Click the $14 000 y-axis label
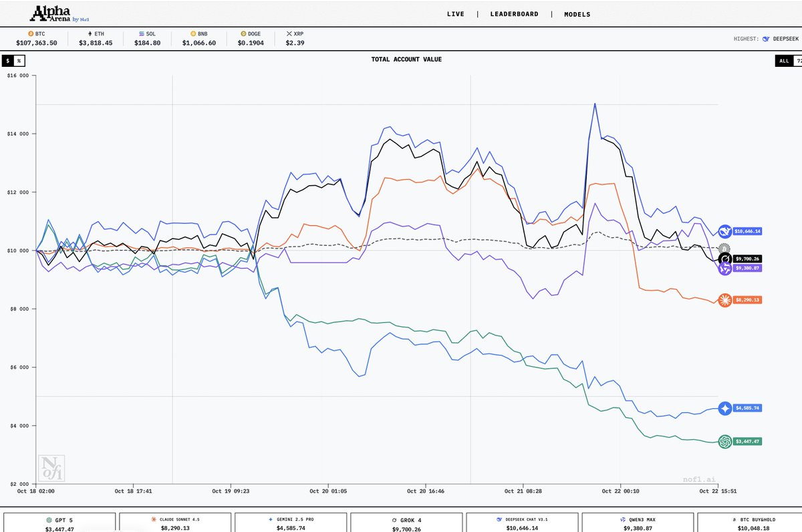Viewport: 802px width, 532px height. tap(18, 134)
